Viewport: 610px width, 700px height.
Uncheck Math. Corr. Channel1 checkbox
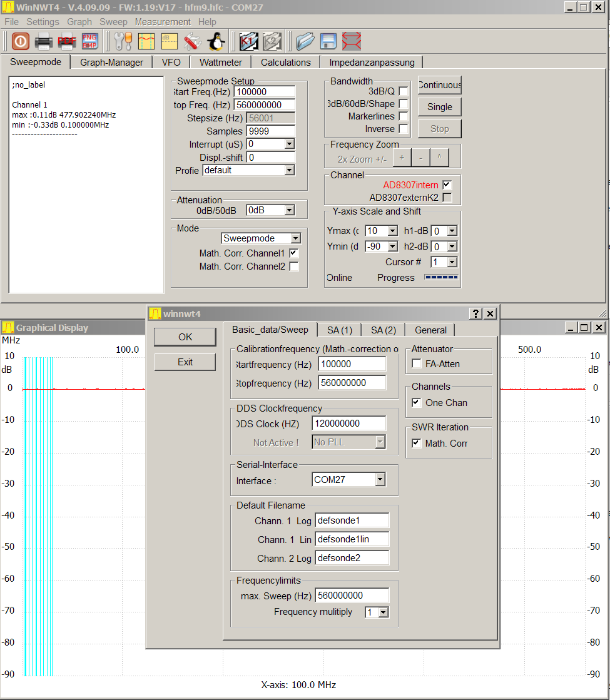[293, 253]
